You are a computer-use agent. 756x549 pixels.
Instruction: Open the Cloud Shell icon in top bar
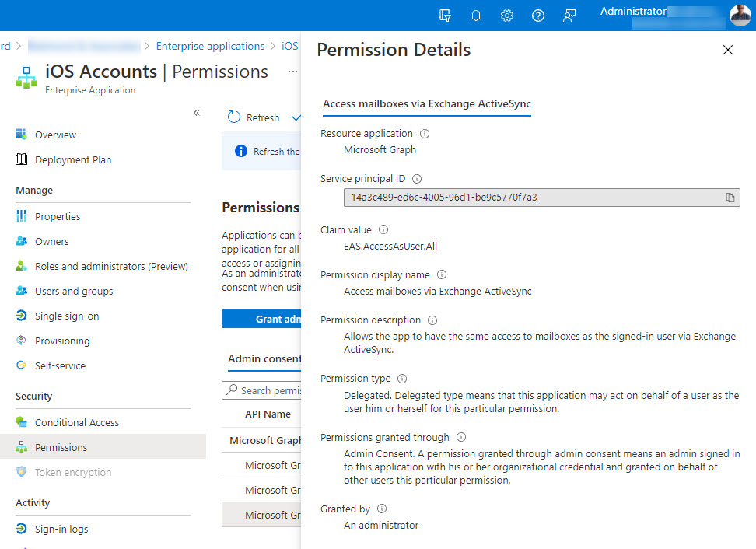point(445,16)
